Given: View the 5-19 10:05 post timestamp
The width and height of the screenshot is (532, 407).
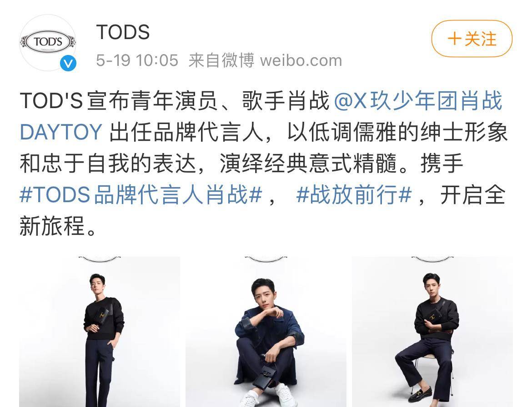Looking at the screenshot, I should click(x=137, y=61).
